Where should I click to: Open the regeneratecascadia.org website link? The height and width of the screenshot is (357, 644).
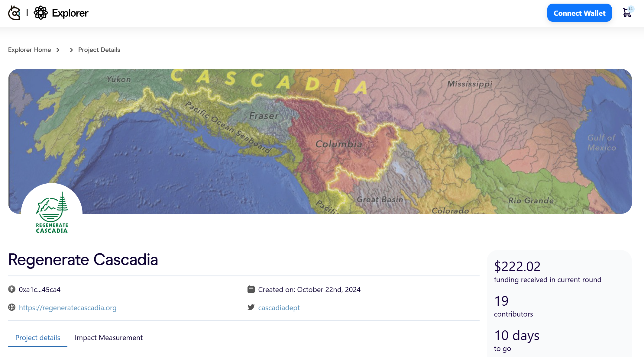[x=68, y=307]
